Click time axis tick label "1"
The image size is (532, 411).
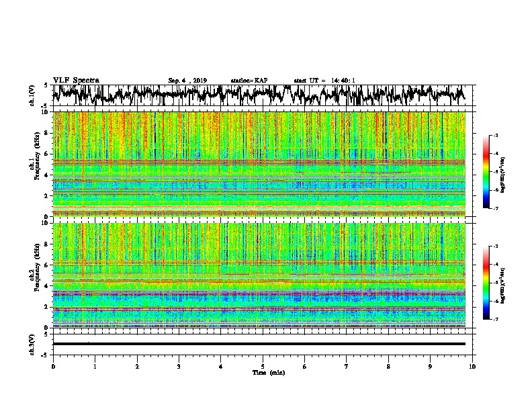(x=95, y=367)
